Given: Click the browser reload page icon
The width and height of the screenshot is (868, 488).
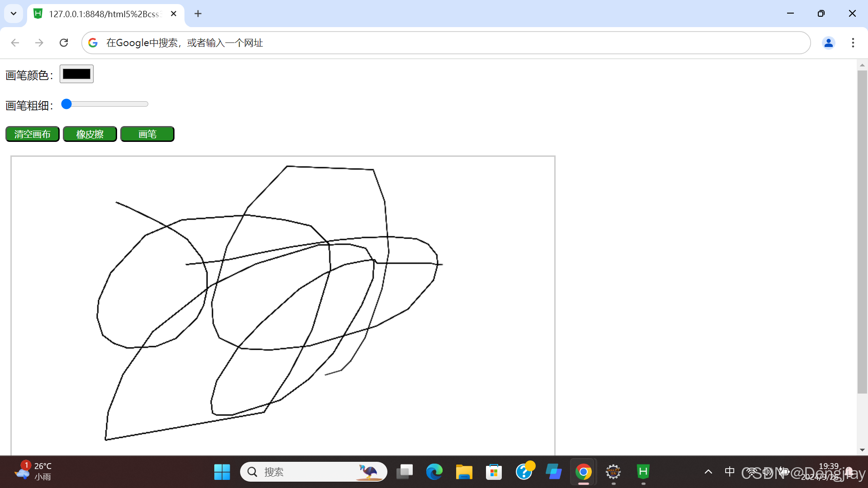Looking at the screenshot, I should [x=64, y=42].
